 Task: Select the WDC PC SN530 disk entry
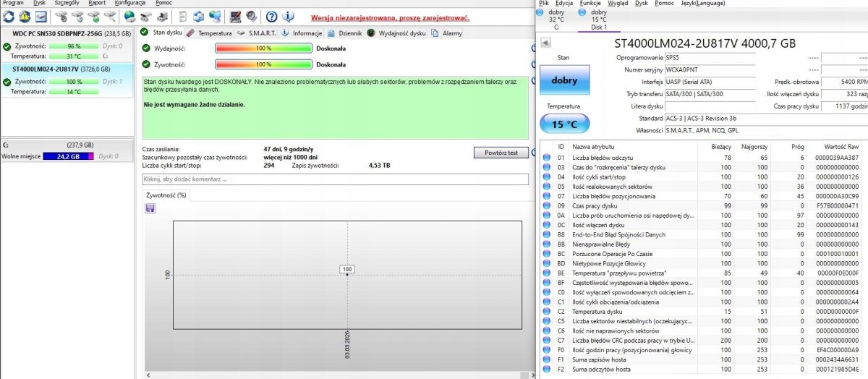click(x=67, y=33)
